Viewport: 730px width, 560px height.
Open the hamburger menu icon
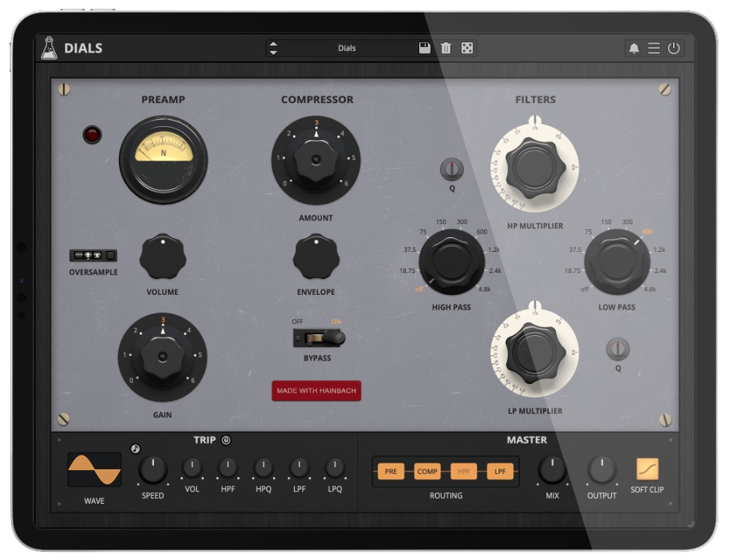653,48
